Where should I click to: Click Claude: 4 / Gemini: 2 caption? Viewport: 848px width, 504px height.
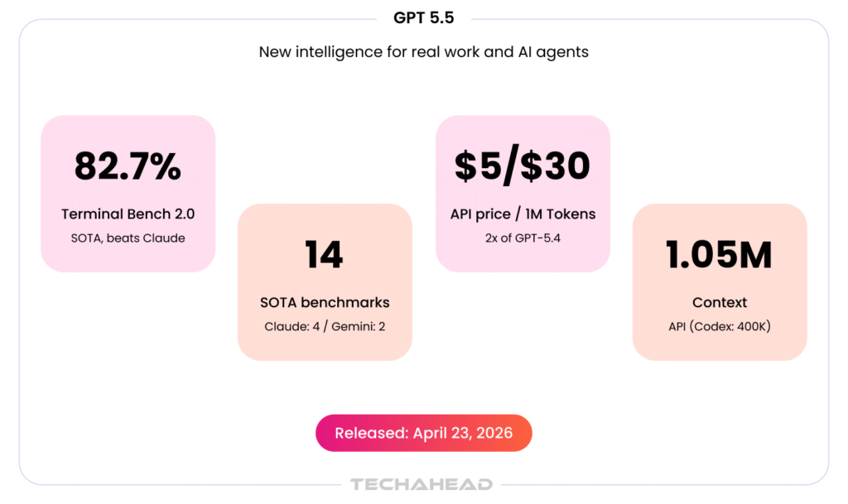[325, 326]
